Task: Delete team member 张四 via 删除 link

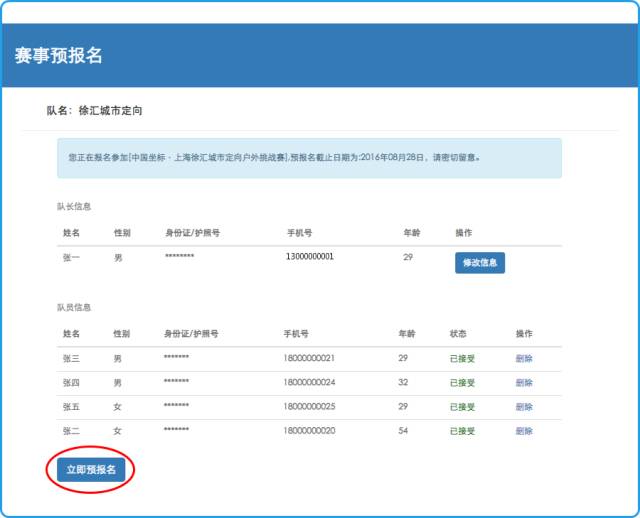Action: coord(524,382)
